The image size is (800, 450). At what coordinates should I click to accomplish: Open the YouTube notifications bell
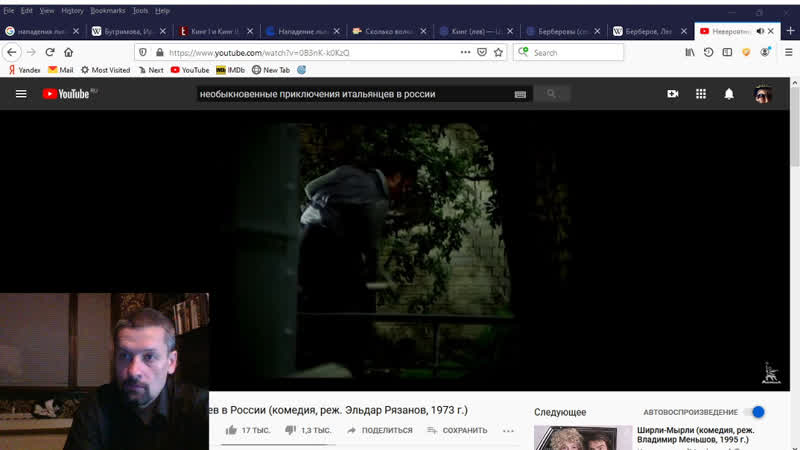coord(729,94)
